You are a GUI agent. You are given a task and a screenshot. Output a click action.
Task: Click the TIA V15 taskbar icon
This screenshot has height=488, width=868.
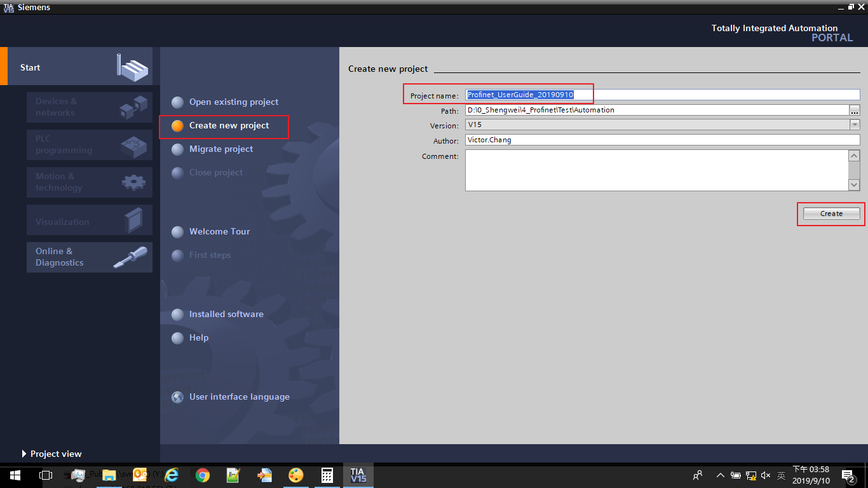pyautogui.click(x=358, y=475)
